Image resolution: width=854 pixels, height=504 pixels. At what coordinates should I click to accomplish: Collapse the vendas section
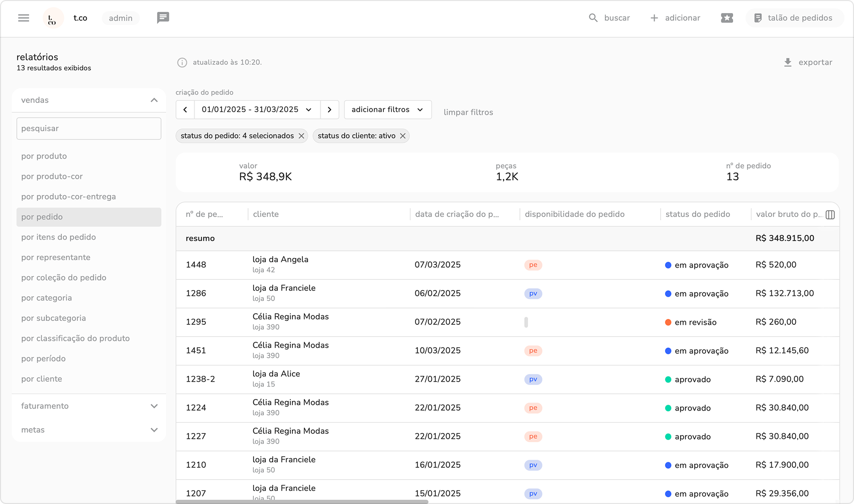[x=154, y=100]
